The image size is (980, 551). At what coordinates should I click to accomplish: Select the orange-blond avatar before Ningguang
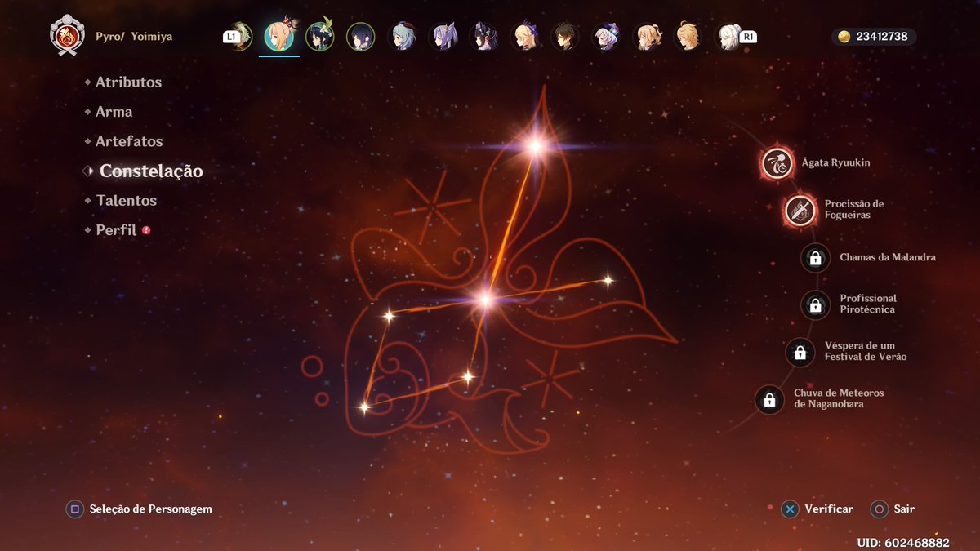point(687,37)
